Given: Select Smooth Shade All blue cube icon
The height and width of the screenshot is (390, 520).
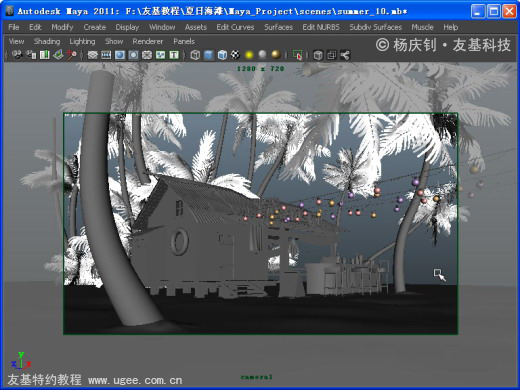Looking at the screenshot, I should pos(209,55).
